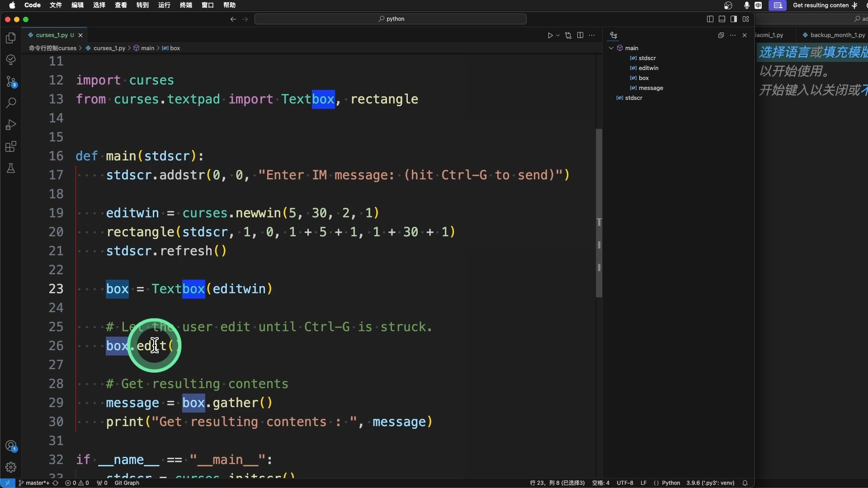Open the Explorer view in activity bar
This screenshot has height=488, width=868.
tap(11, 38)
